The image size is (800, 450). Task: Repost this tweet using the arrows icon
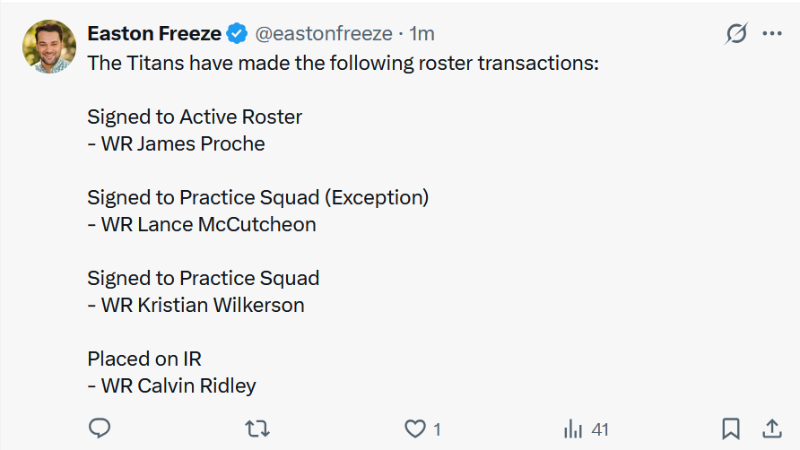point(257,429)
